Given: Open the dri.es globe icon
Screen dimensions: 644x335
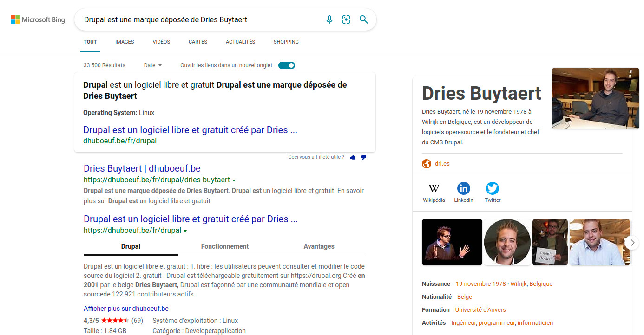Looking at the screenshot, I should click(427, 164).
